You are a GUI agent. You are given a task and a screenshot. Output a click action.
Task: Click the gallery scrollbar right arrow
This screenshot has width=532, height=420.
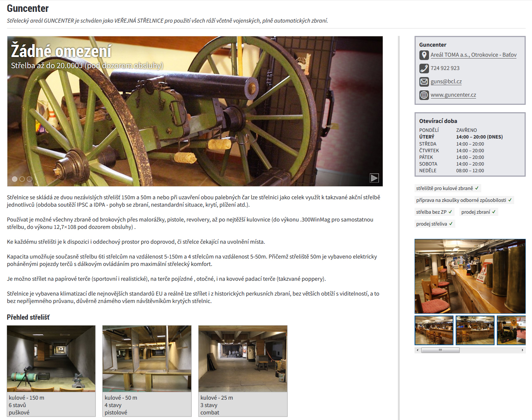coord(522,350)
